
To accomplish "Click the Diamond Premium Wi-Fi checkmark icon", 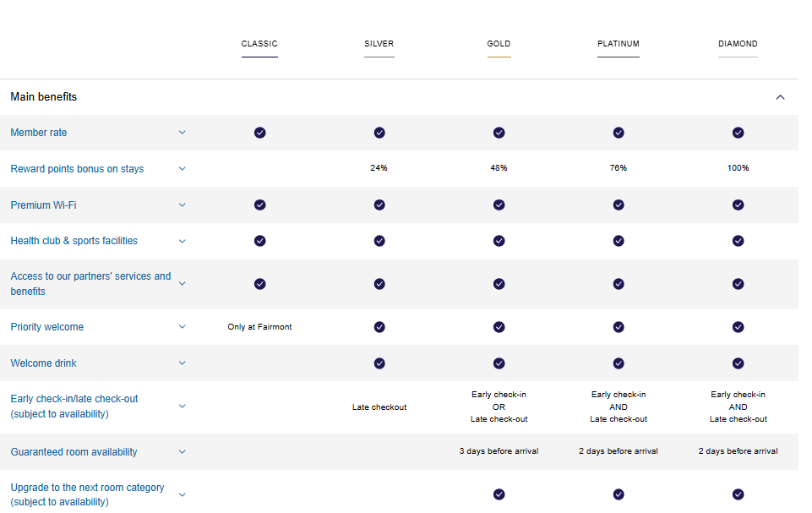I will point(738,205).
